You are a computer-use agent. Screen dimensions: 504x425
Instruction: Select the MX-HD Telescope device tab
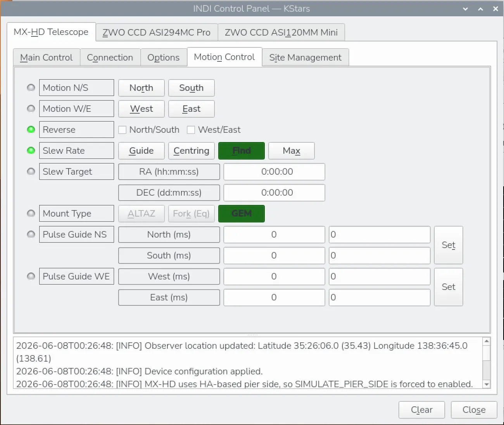click(x=51, y=32)
